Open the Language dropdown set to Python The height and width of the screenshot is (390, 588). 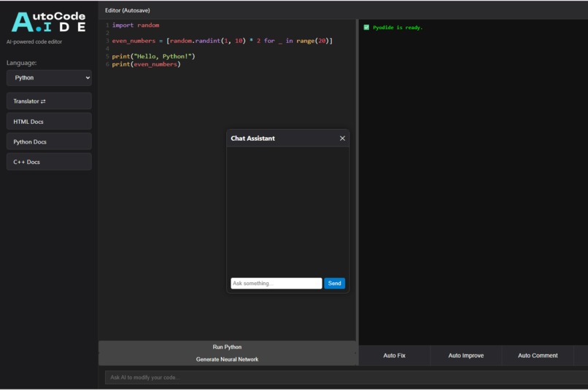click(x=49, y=78)
